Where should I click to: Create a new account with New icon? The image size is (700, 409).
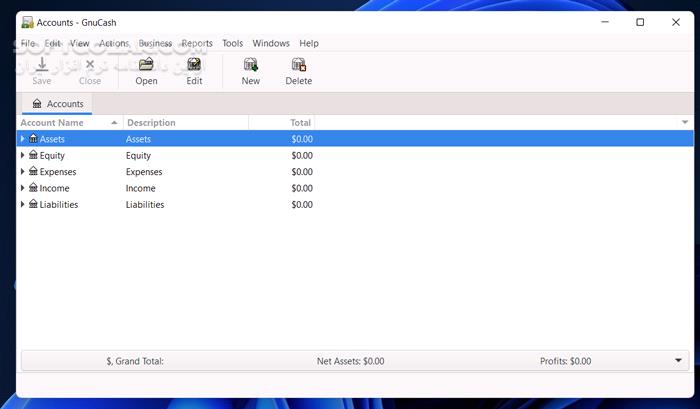click(x=250, y=65)
